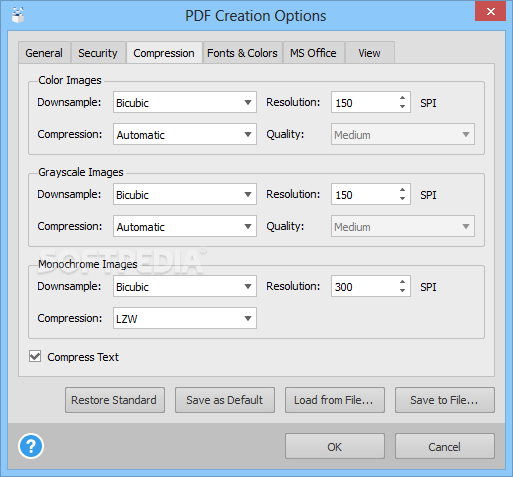The height and width of the screenshot is (477, 513).
Task: Go to the MS Office tab
Action: point(313,53)
